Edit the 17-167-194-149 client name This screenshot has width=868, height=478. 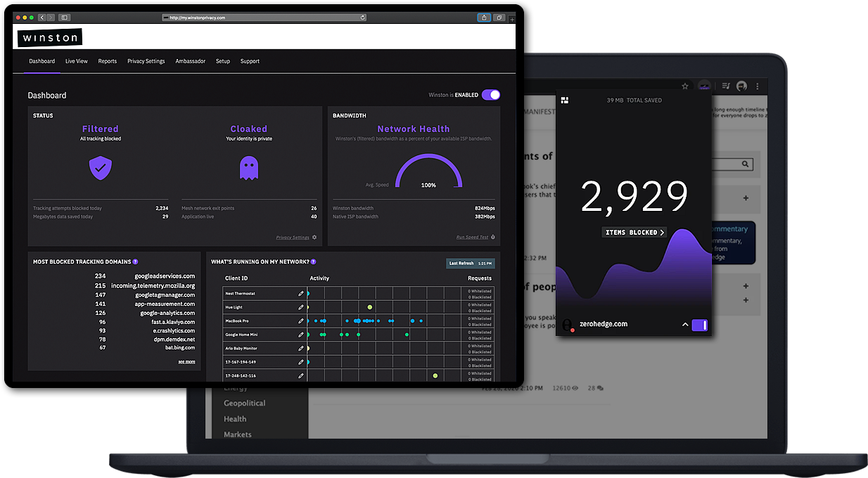(x=301, y=362)
